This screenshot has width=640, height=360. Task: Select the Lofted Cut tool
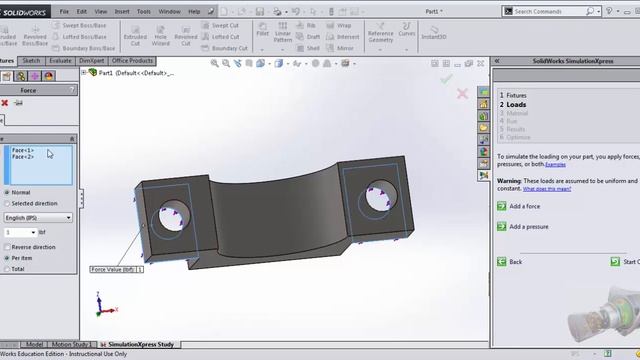tap(221, 37)
